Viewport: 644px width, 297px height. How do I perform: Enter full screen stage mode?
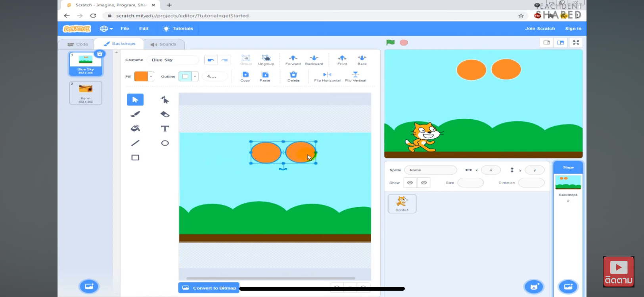(576, 43)
